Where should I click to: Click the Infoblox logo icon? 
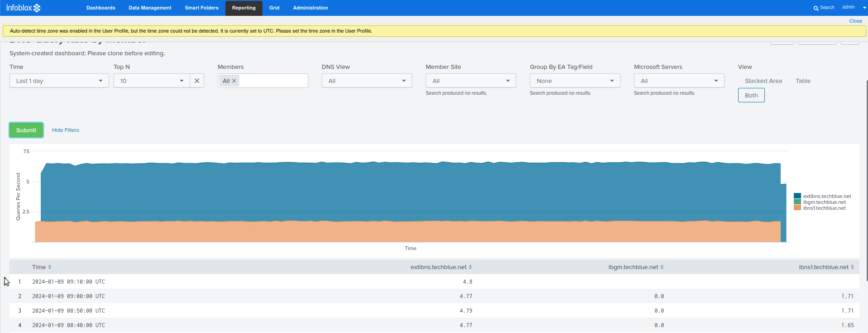point(37,8)
